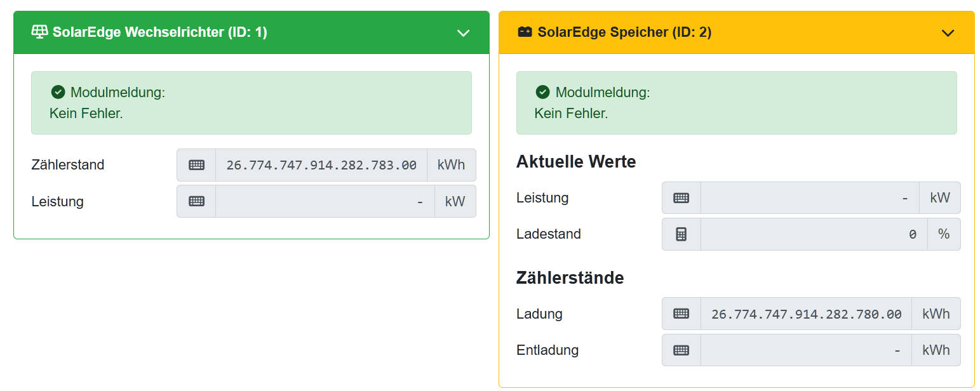
Task: Click SolarEdge Speicher (ID: 2) header title
Action: (624, 32)
